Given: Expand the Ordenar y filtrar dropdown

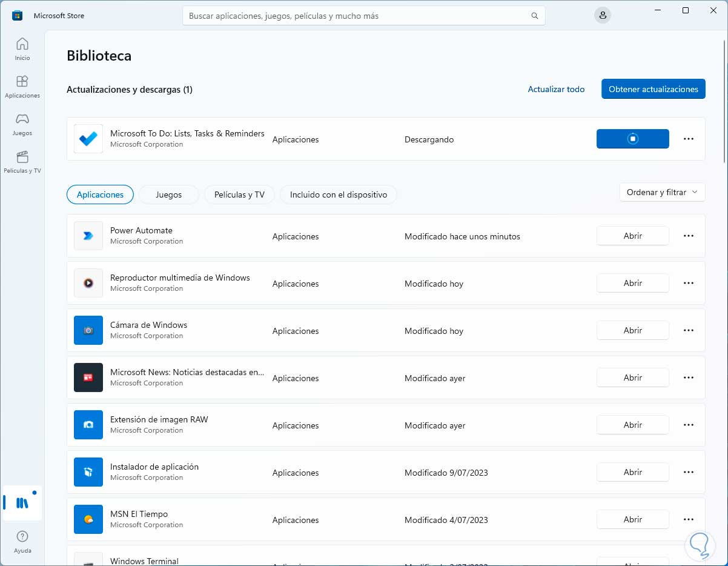Looking at the screenshot, I should pyautogui.click(x=662, y=192).
